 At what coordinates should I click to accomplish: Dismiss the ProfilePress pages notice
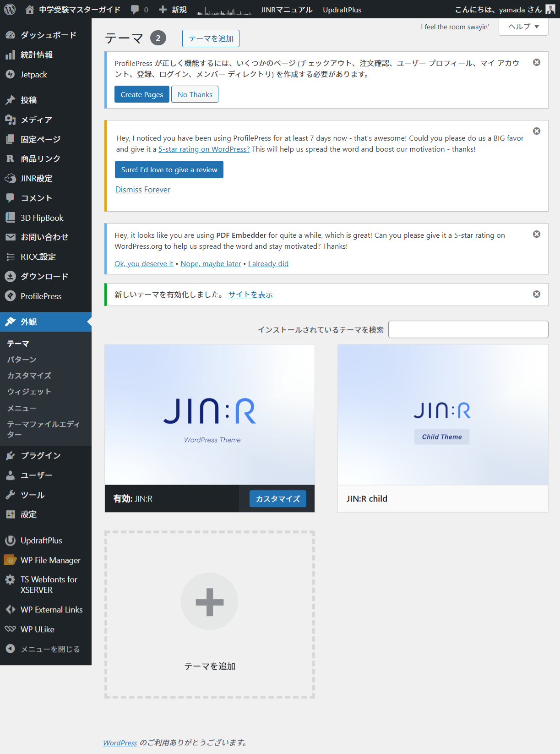point(537,62)
